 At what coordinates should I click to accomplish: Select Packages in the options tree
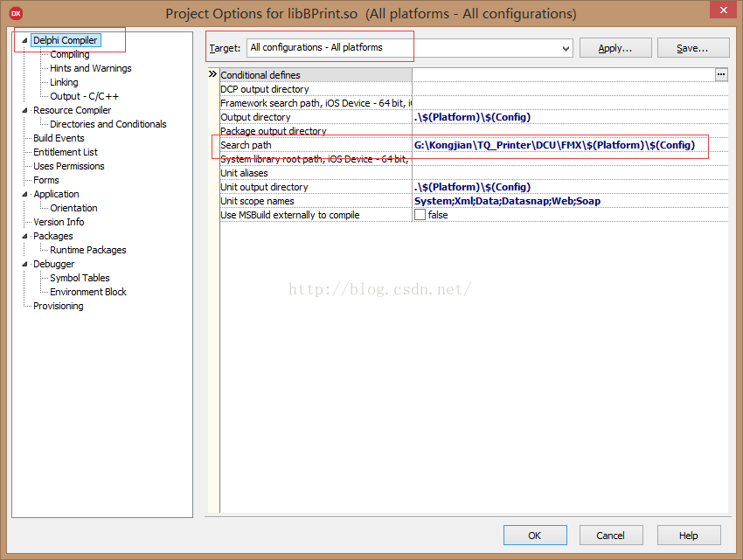53,236
